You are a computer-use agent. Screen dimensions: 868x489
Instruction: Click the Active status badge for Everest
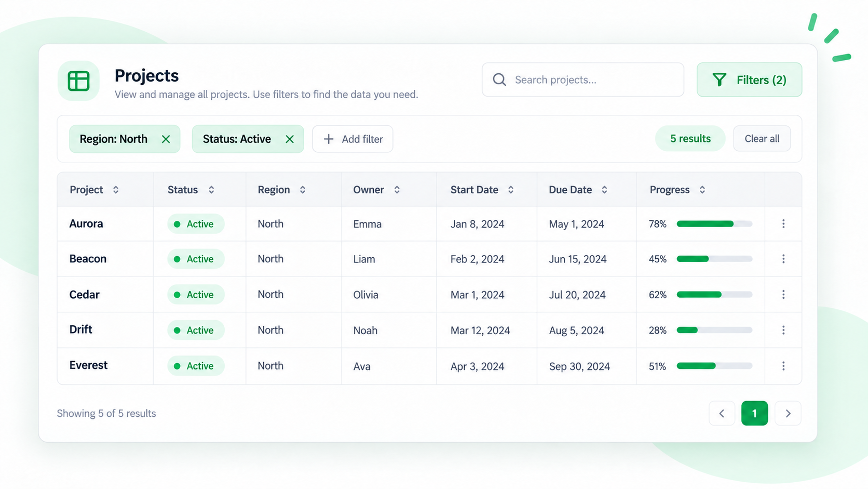(196, 366)
